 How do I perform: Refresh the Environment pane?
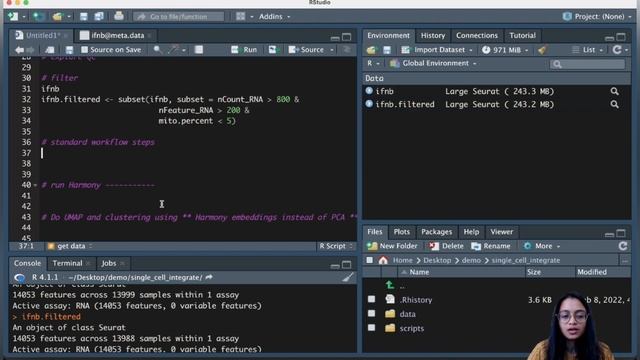click(x=617, y=50)
